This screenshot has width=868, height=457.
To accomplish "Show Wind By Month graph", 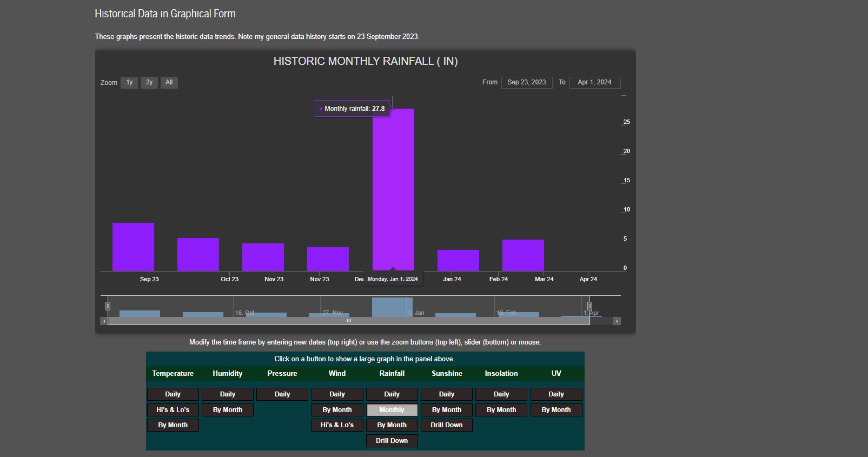I will 337,410.
